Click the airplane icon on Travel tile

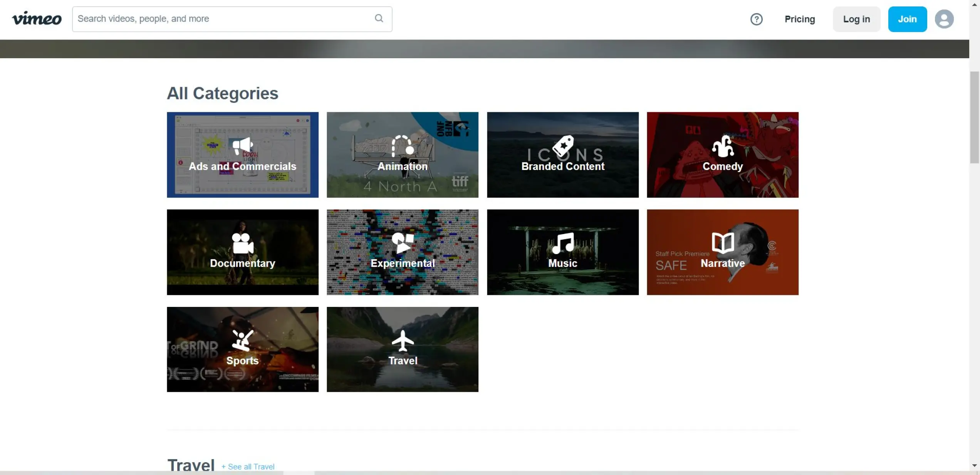(403, 341)
